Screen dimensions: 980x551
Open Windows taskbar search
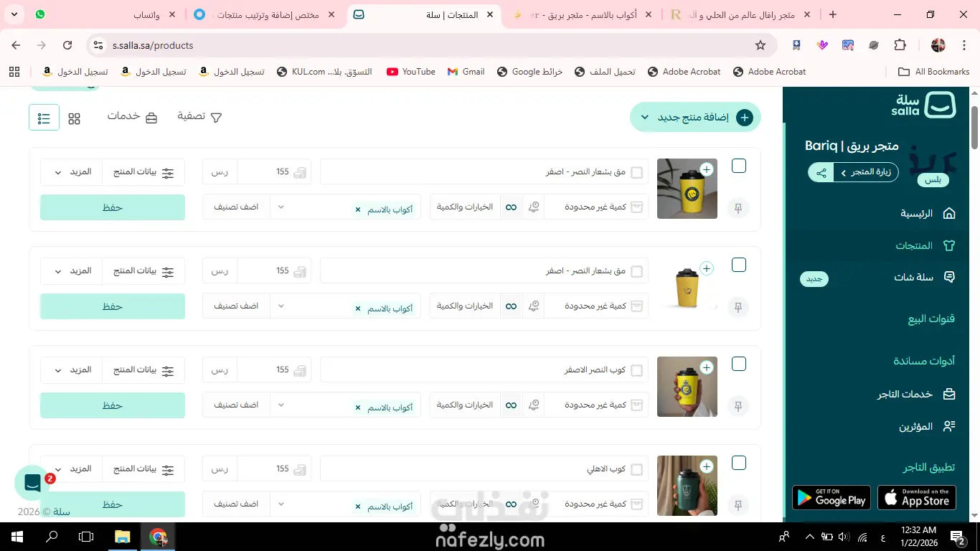pyautogui.click(x=52, y=537)
